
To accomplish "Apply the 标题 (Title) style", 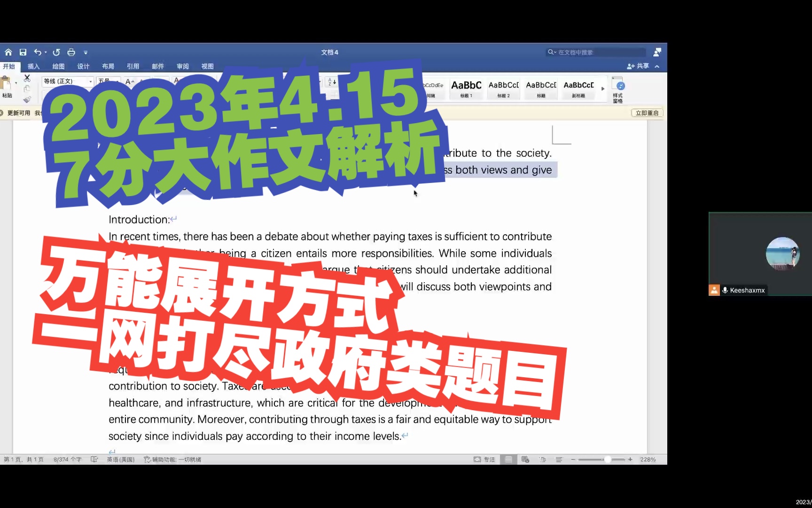I will click(x=541, y=88).
